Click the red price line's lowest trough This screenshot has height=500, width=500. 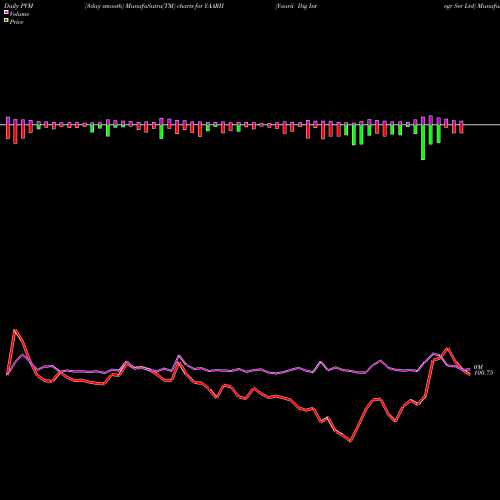pyautogui.click(x=350, y=441)
